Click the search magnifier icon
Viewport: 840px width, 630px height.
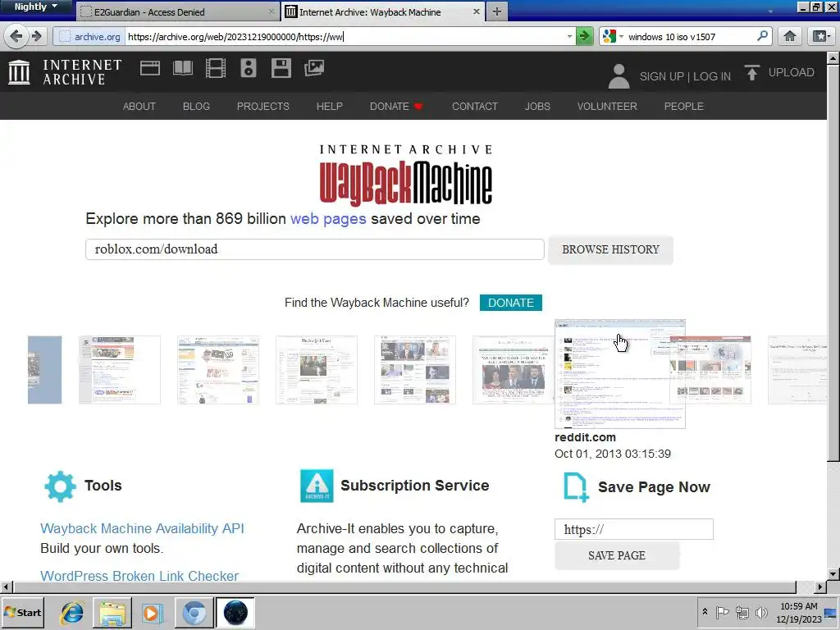click(762, 36)
